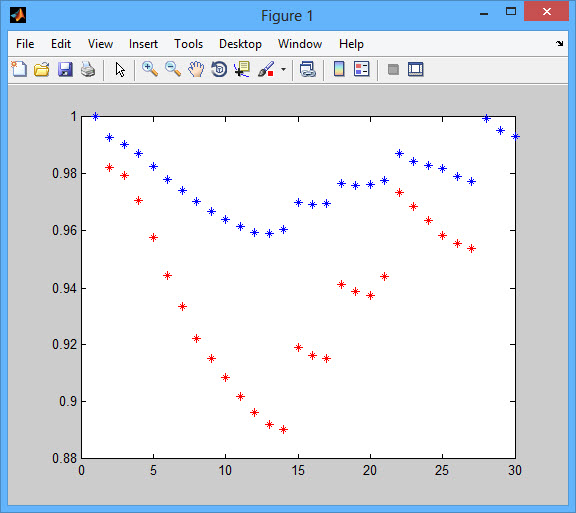This screenshot has width=576, height=513.
Task: Insert a Legend using the toolbar icon
Action: 361,69
